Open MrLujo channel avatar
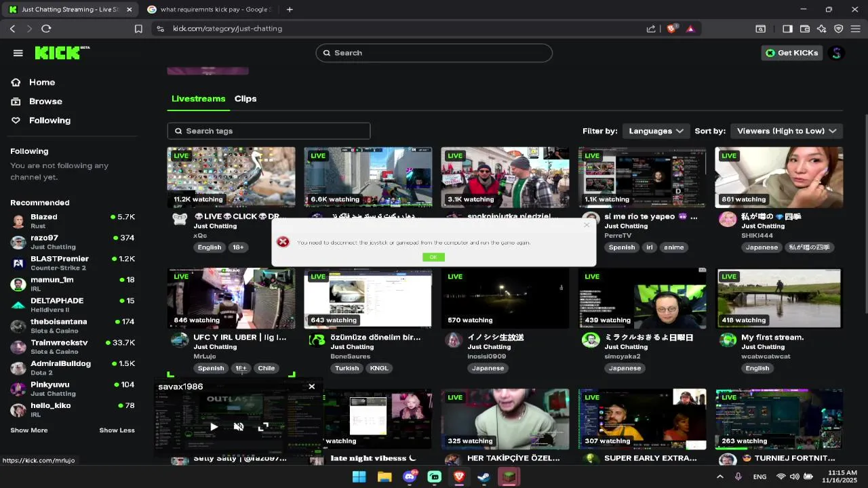Image resolution: width=868 pixels, height=488 pixels. [x=180, y=340]
